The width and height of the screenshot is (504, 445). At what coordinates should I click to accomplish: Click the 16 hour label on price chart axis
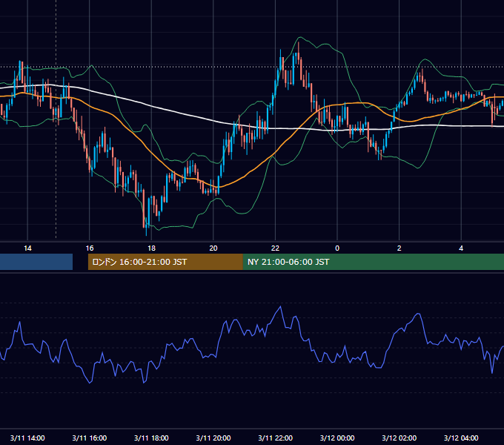click(90, 248)
